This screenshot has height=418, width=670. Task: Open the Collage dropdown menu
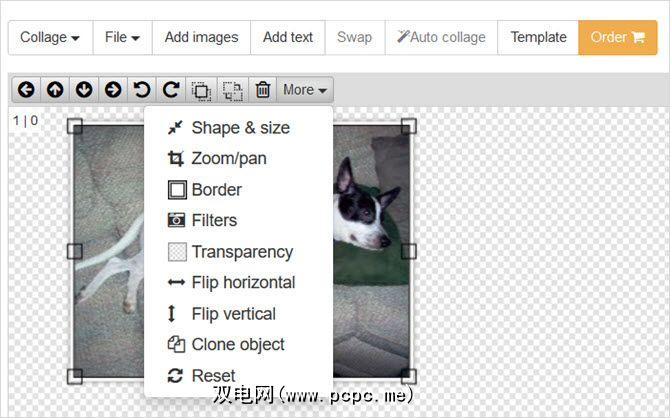tap(50, 38)
